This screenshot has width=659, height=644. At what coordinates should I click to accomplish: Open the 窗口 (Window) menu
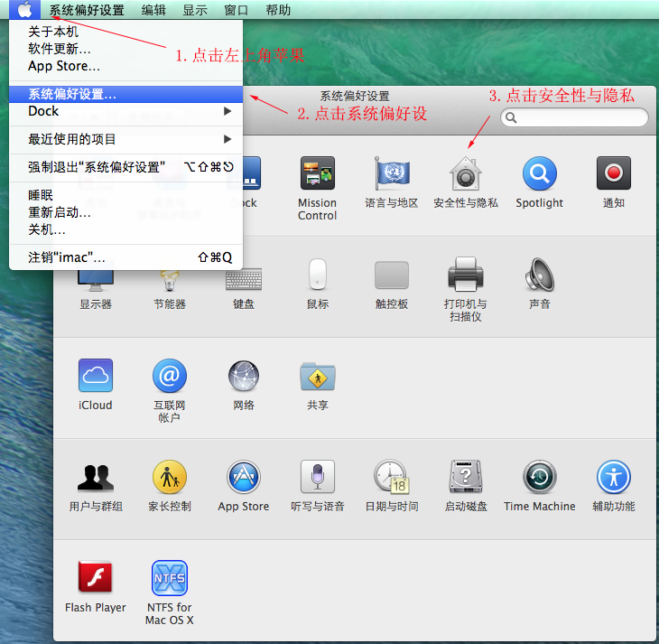click(x=237, y=10)
